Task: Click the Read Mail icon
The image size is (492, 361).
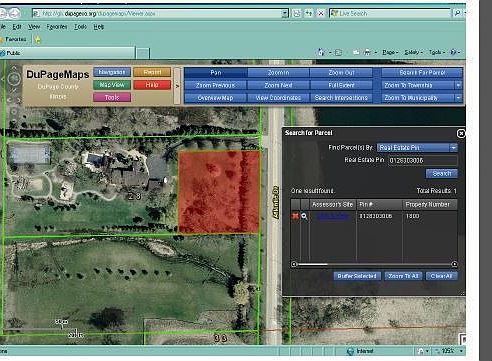Action: click(x=356, y=52)
